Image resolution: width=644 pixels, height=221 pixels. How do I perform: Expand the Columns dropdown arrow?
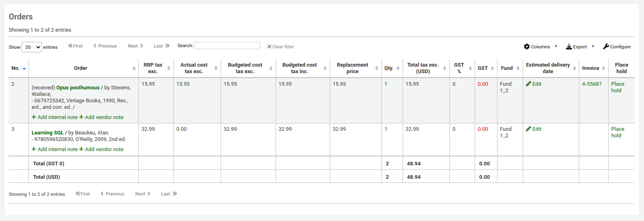pyautogui.click(x=556, y=46)
